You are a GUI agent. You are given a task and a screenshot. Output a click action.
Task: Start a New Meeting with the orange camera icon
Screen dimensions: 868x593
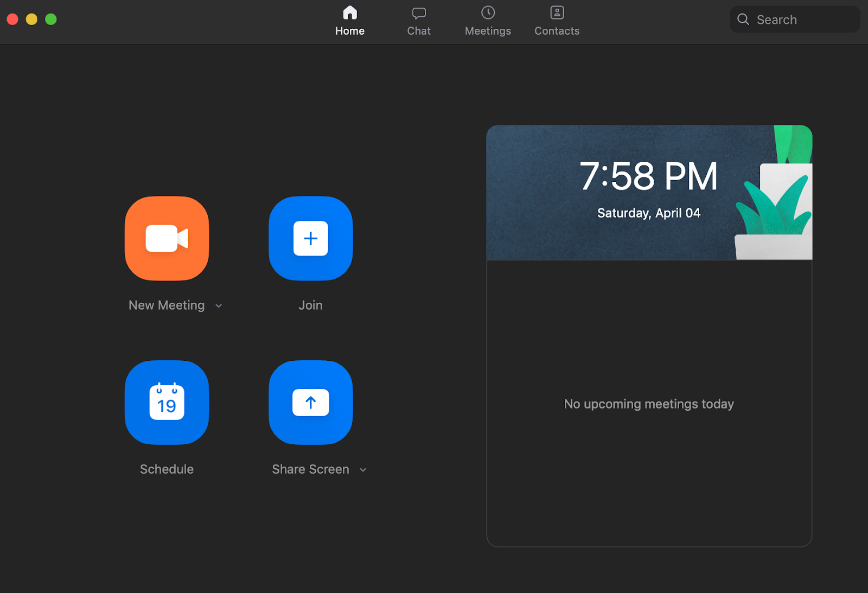[x=167, y=238]
